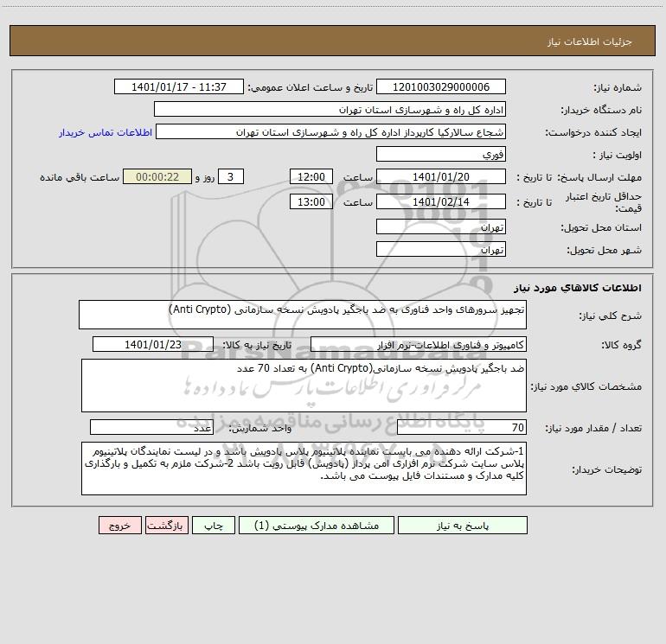Click quantity field showing 70
Viewport: 666px width, 644px height.
[462, 427]
